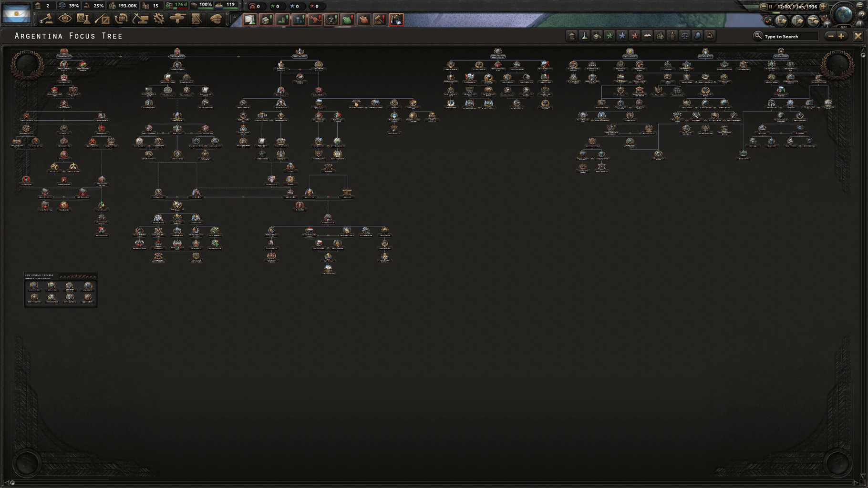Toggle the open book focus filter
Viewport: 868px width, 488px height.
648,36
